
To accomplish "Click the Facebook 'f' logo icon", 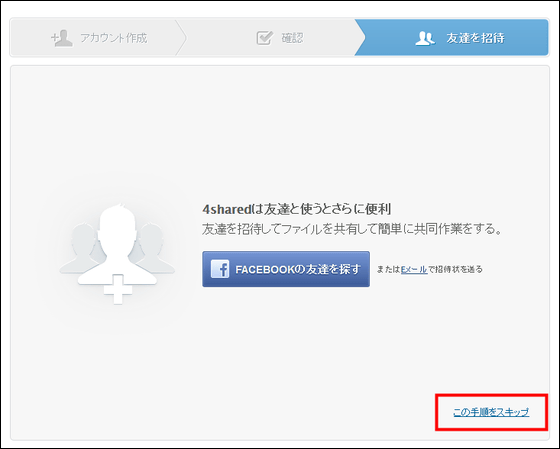I will click(x=220, y=269).
